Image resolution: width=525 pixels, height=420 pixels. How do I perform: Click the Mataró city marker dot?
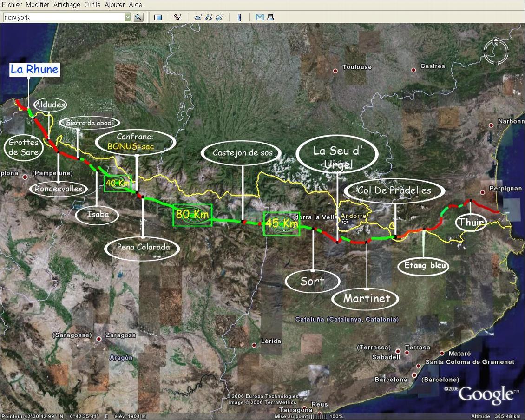pyautogui.click(x=442, y=354)
